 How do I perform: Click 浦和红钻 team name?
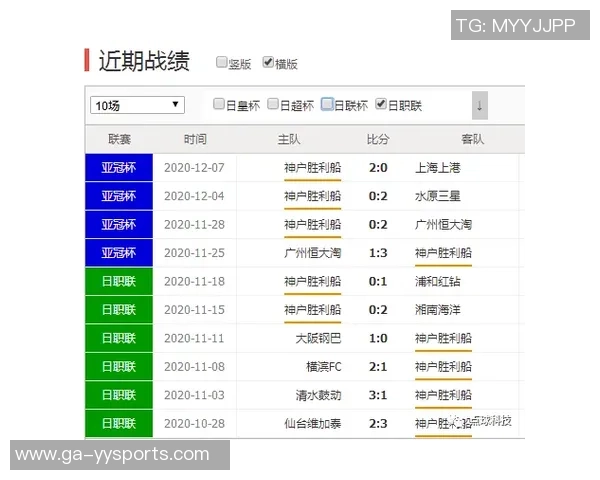coord(437,281)
